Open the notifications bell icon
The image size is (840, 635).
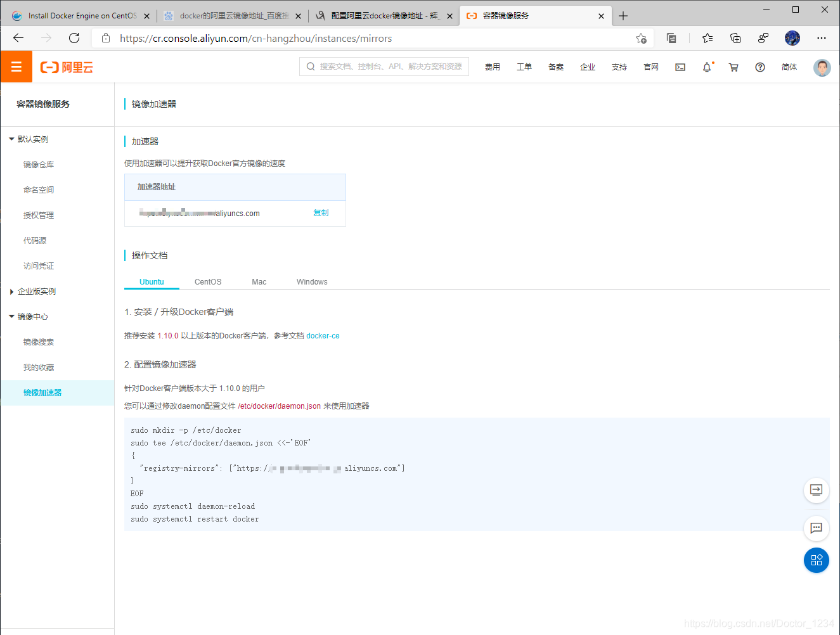pyautogui.click(x=707, y=67)
